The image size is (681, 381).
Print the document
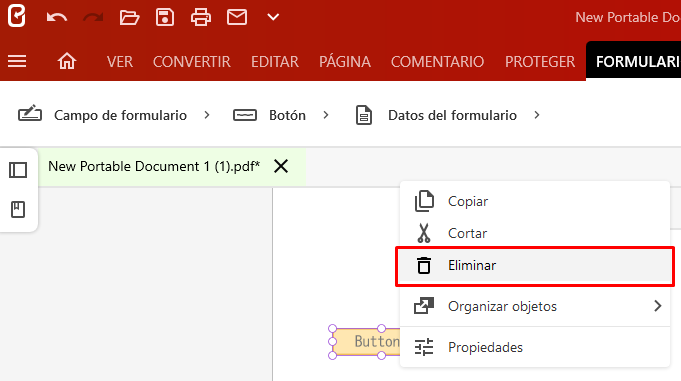point(201,17)
